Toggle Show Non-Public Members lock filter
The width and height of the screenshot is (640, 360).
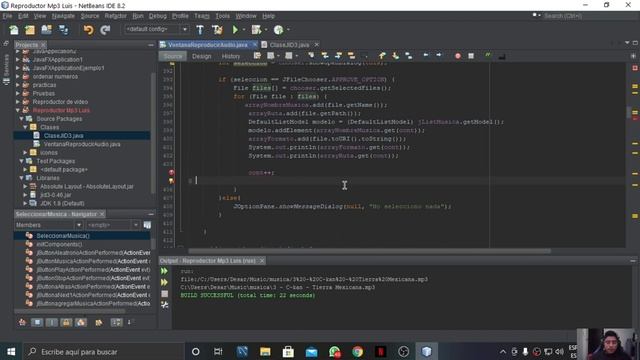click(x=66, y=322)
